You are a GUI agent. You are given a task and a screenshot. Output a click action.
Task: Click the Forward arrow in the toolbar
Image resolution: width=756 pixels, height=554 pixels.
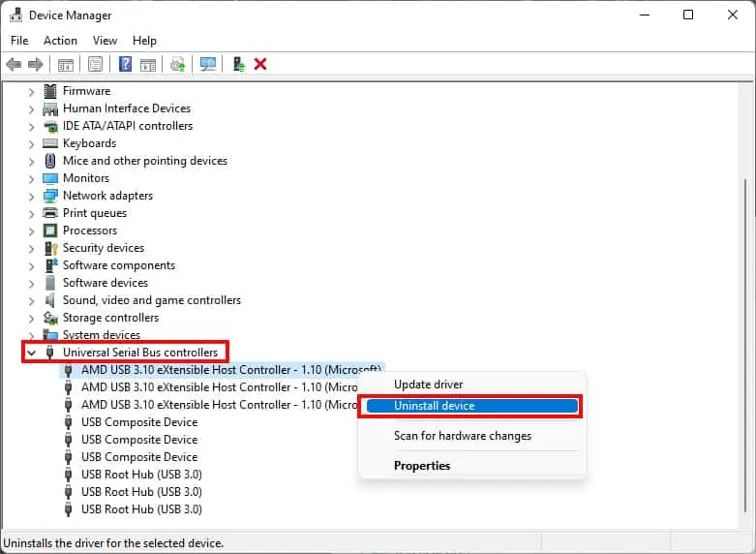click(x=36, y=64)
